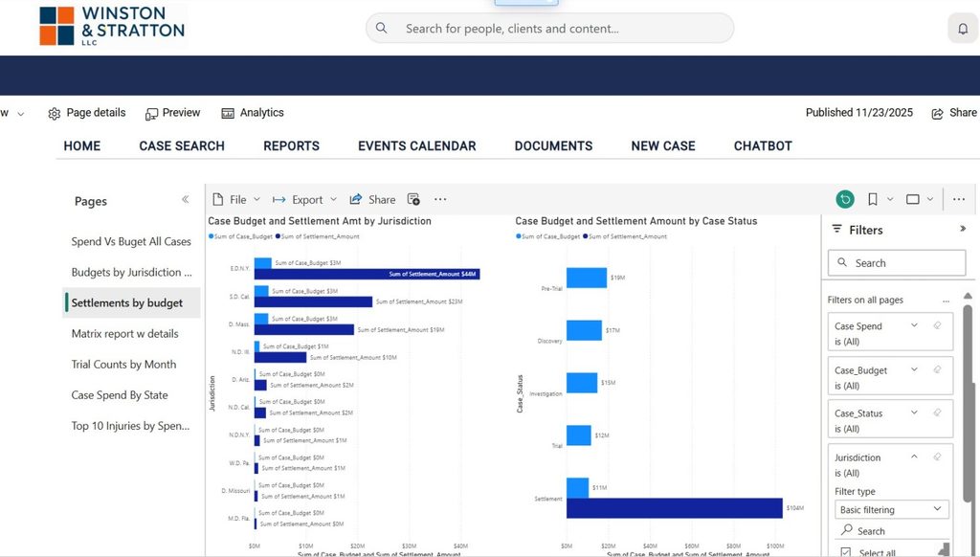Check the Select all checkbox

(x=846, y=552)
